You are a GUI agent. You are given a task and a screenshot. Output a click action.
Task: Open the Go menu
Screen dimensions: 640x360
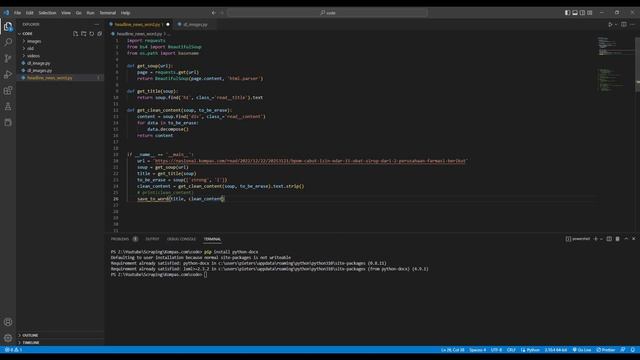(x=78, y=13)
